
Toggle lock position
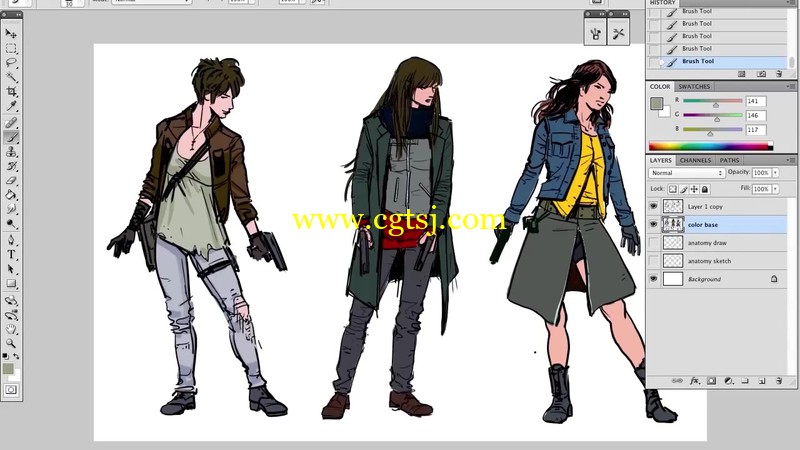(x=694, y=189)
